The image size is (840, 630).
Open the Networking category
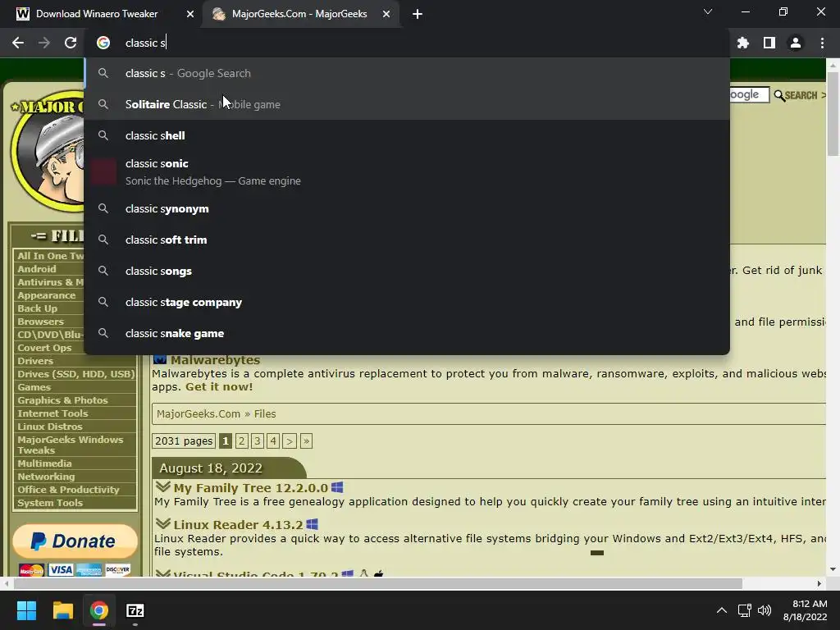coord(46,477)
